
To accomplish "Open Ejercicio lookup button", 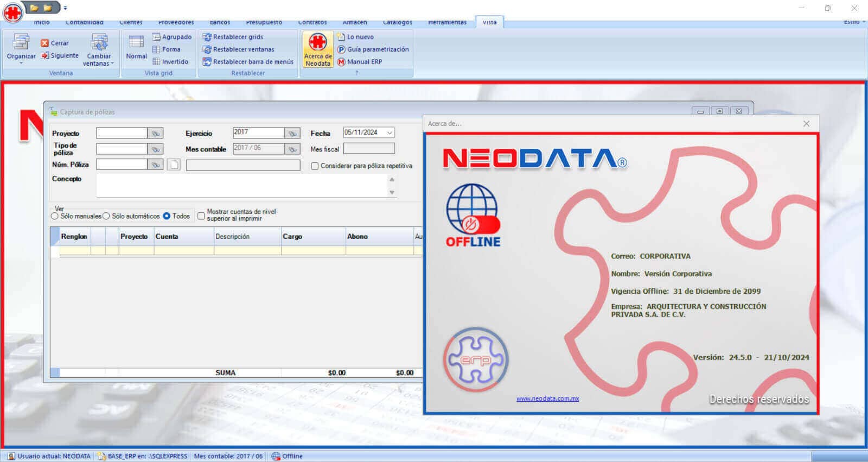I will pyautogui.click(x=292, y=133).
